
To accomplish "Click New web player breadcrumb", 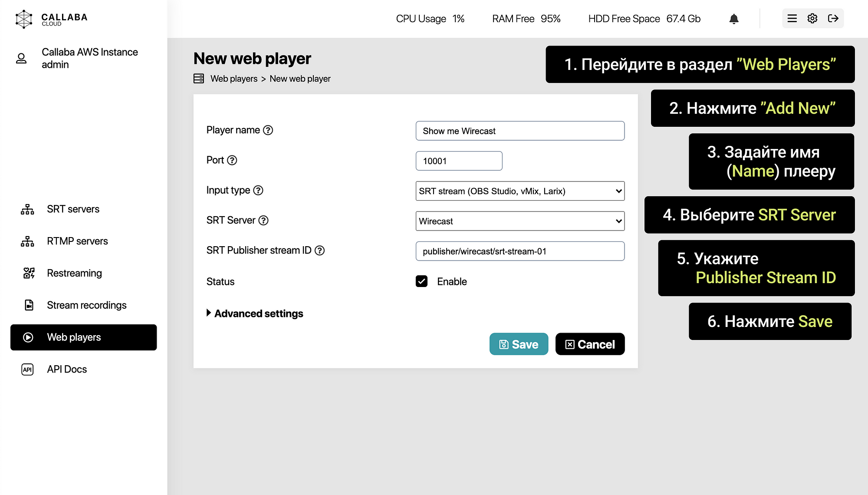I will point(300,79).
